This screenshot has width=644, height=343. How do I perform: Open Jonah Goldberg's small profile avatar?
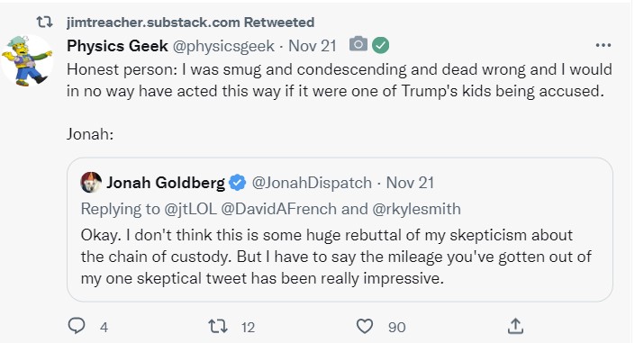coord(91,183)
